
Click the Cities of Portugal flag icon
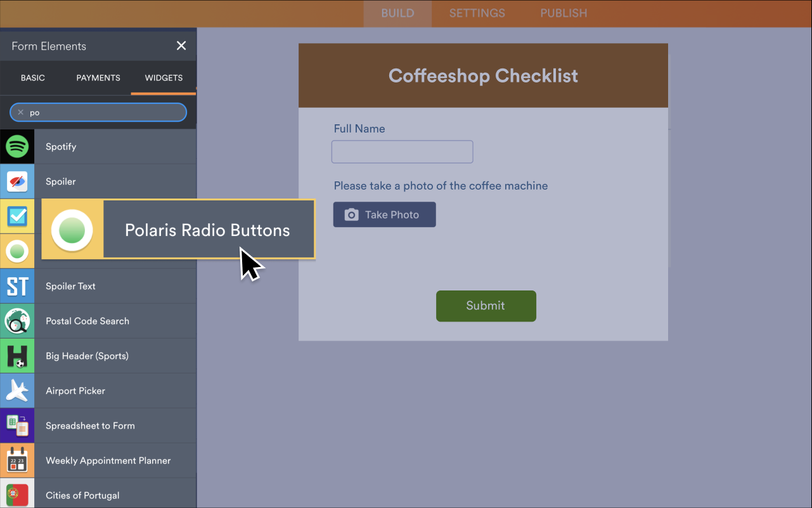17,495
